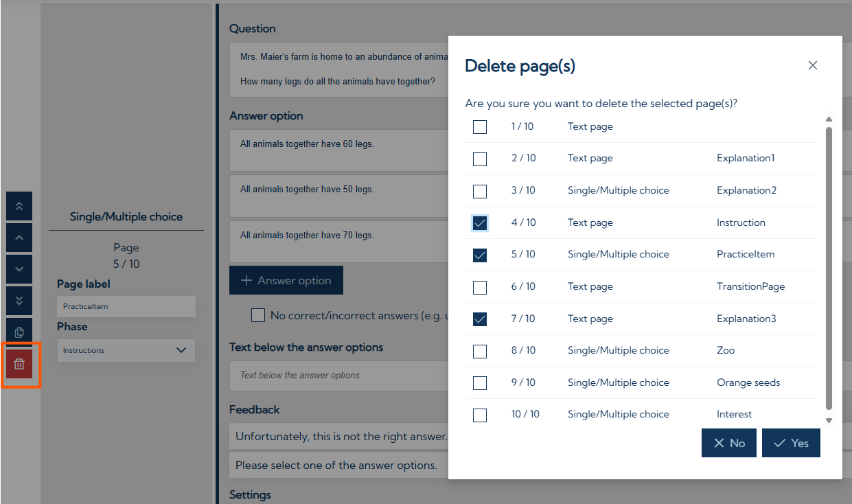Click the dialog's vertical scrollbar thumb
This screenshot has height=504, width=852.
pyautogui.click(x=829, y=268)
